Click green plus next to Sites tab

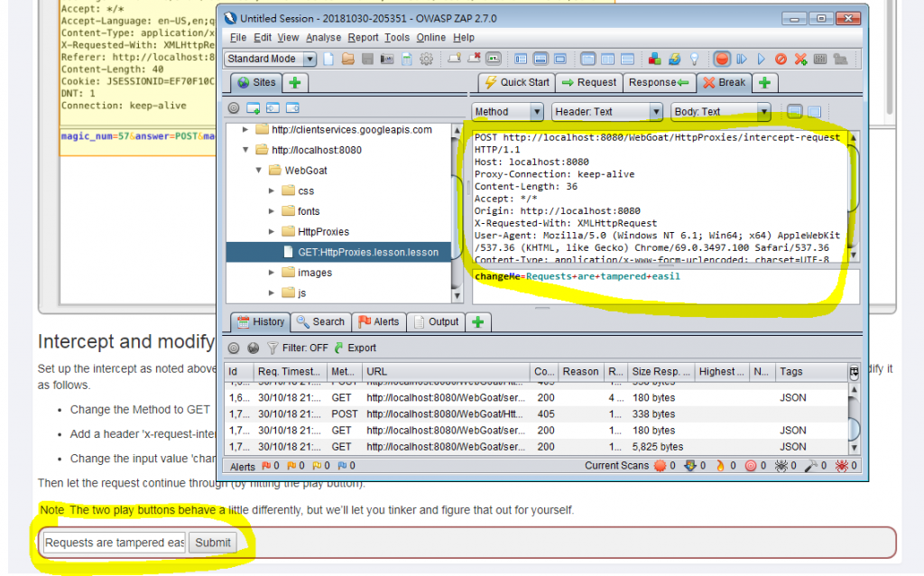295,82
